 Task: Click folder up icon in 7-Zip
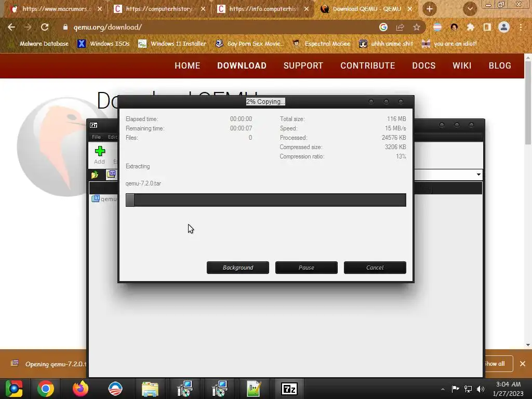point(95,175)
